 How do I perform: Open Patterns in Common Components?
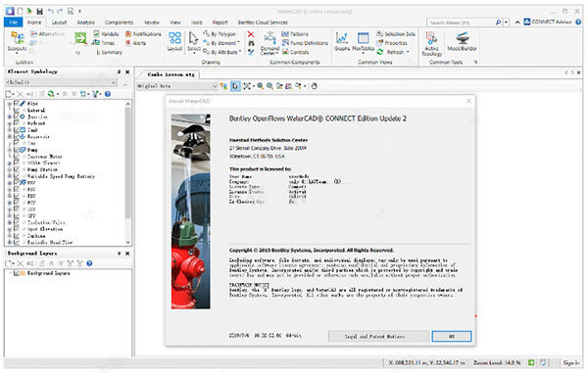click(x=295, y=34)
